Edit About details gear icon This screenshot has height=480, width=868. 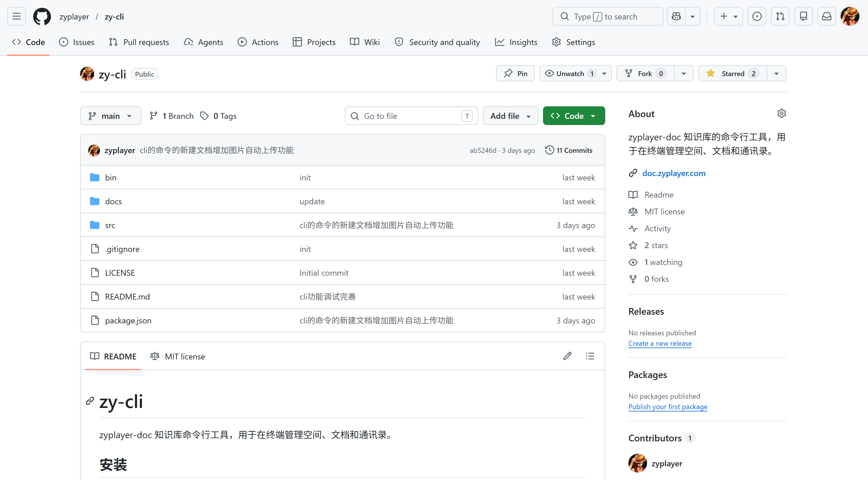tap(781, 114)
